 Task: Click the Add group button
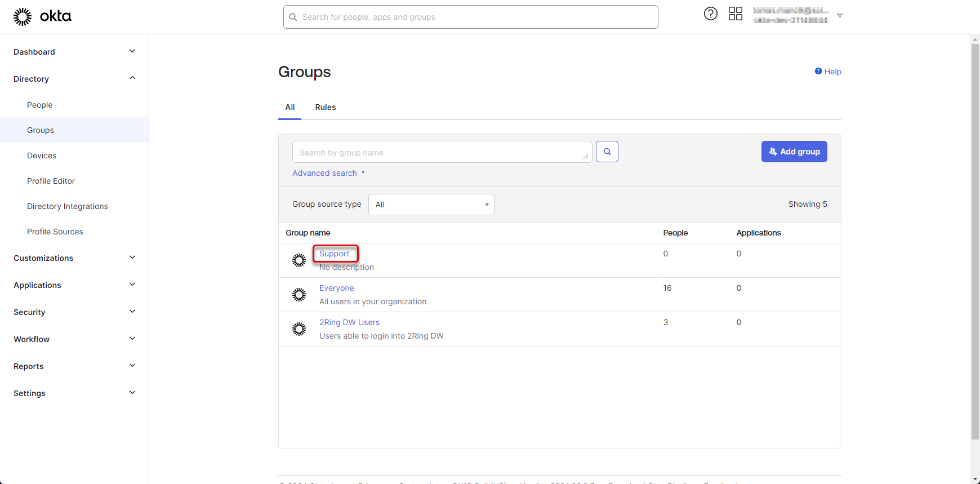click(x=794, y=152)
